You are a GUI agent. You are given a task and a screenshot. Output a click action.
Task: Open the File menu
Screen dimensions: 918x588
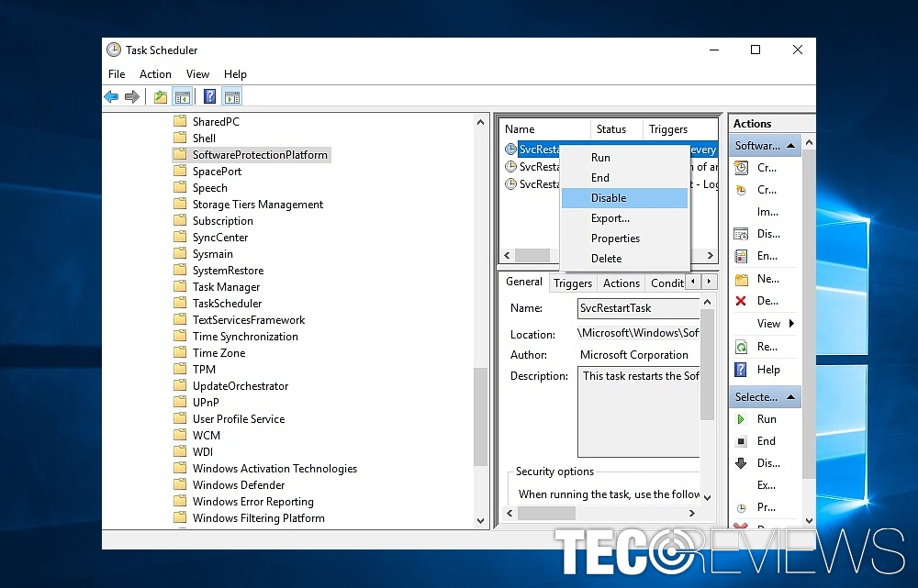coord(117,74)
